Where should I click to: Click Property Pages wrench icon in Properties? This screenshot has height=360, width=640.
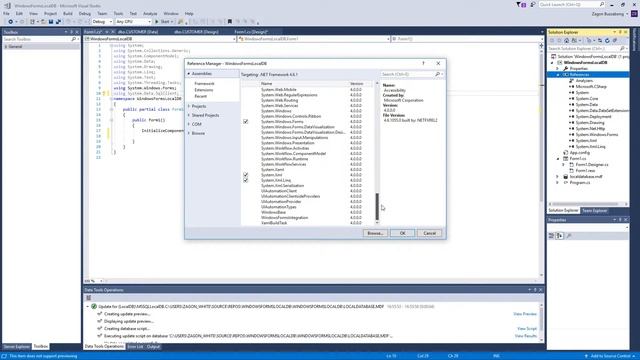click(569, 236)
